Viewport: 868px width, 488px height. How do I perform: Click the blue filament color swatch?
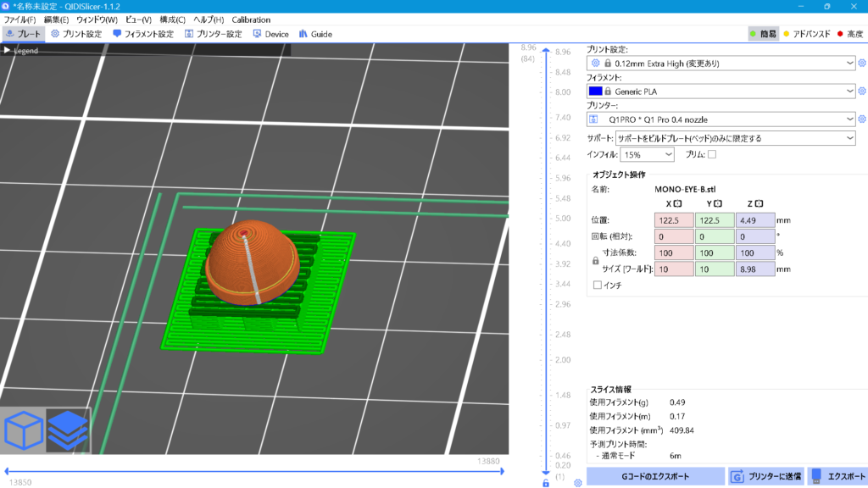[595, 91]
